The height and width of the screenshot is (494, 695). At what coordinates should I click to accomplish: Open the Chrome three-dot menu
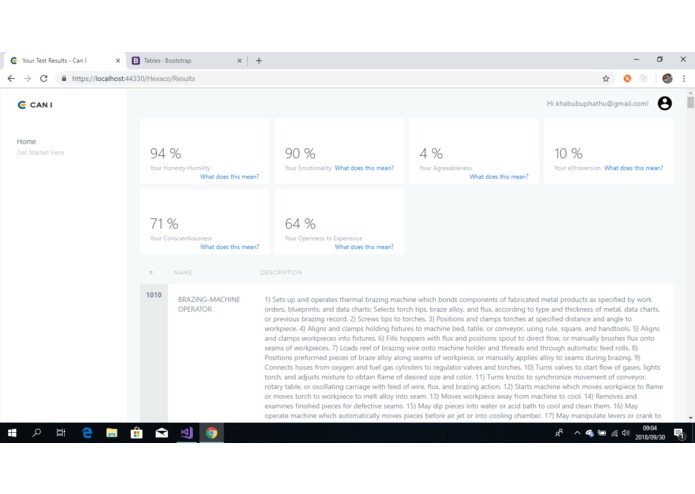click(684, 78)
